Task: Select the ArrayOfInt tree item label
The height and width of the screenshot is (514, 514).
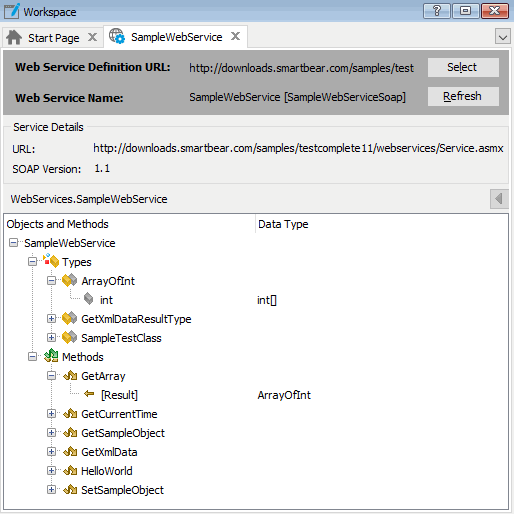Action: (x=108, y=281)
